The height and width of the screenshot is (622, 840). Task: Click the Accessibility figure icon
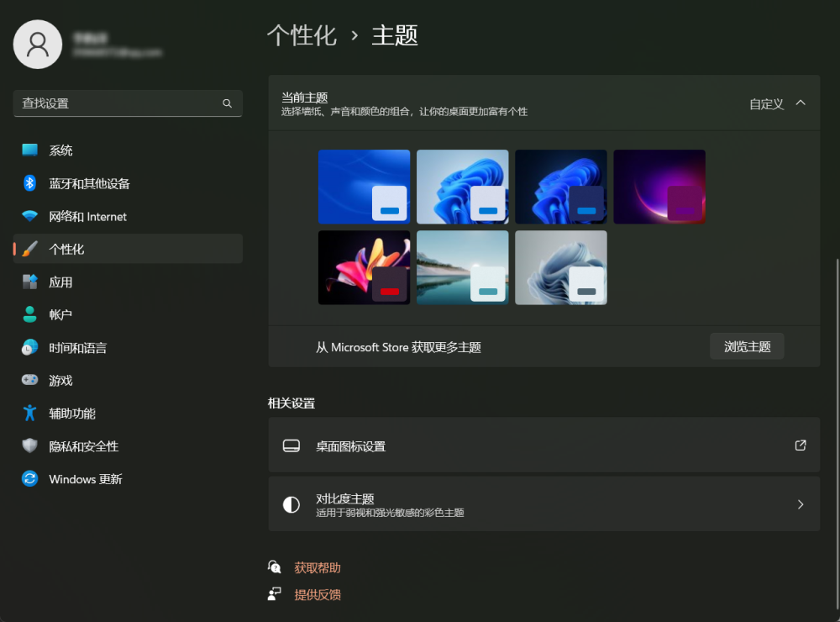(30, 413)
